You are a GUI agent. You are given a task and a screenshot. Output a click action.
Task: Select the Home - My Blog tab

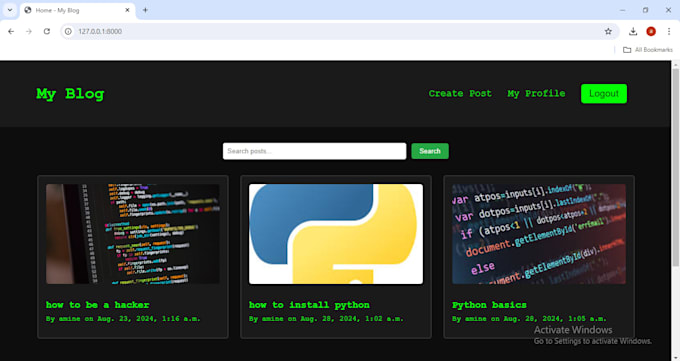coord(78,10)
